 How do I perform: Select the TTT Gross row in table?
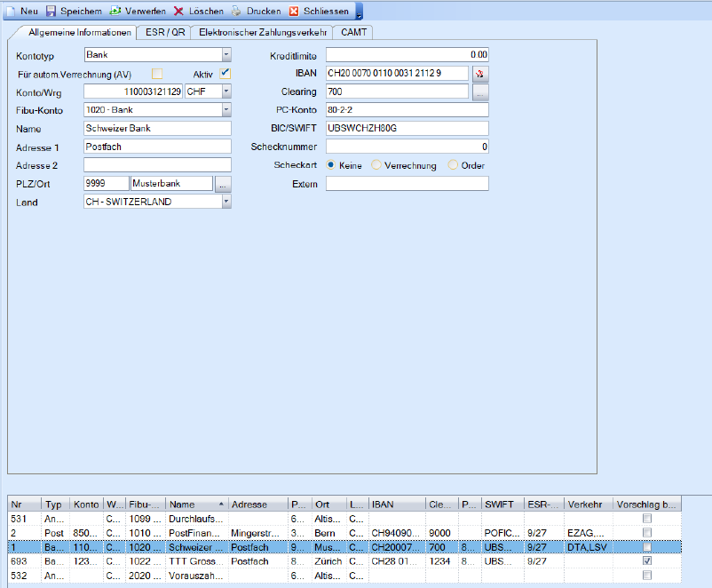tap(195, 561)
